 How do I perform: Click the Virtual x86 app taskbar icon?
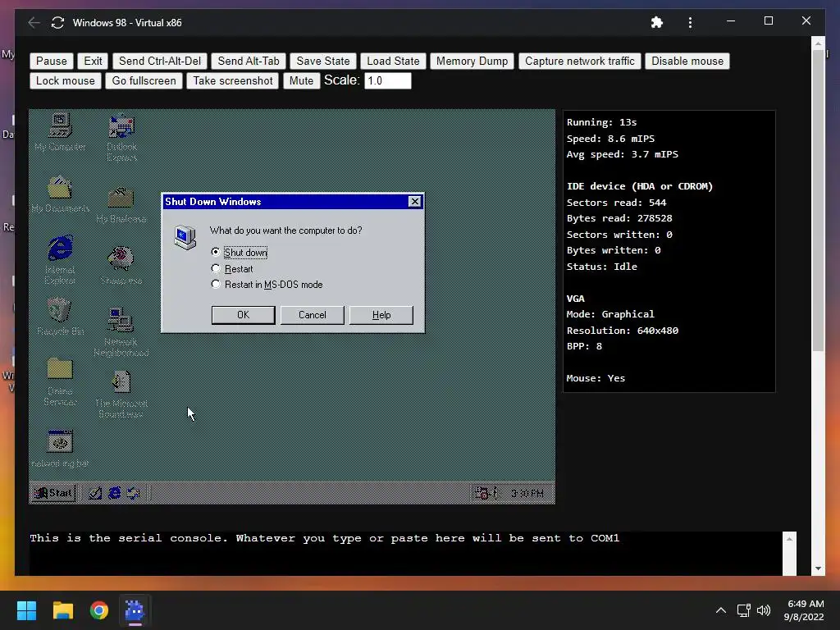(135, 610)
